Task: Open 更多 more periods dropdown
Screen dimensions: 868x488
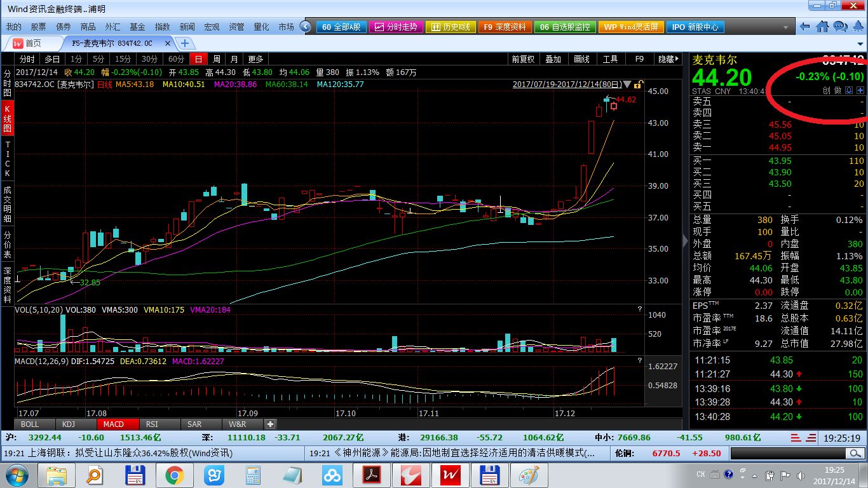Action: tap(255, 59)
